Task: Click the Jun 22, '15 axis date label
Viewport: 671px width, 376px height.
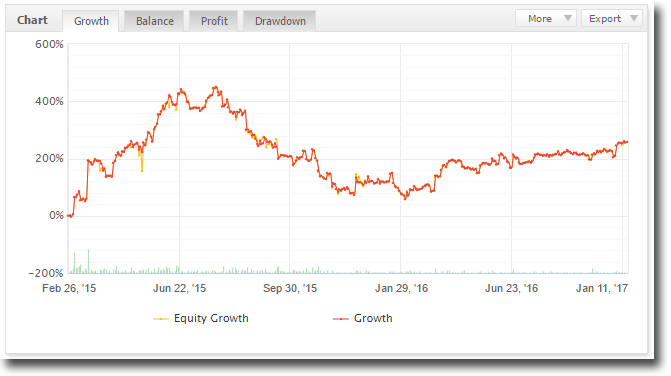Action: (179, 288)
